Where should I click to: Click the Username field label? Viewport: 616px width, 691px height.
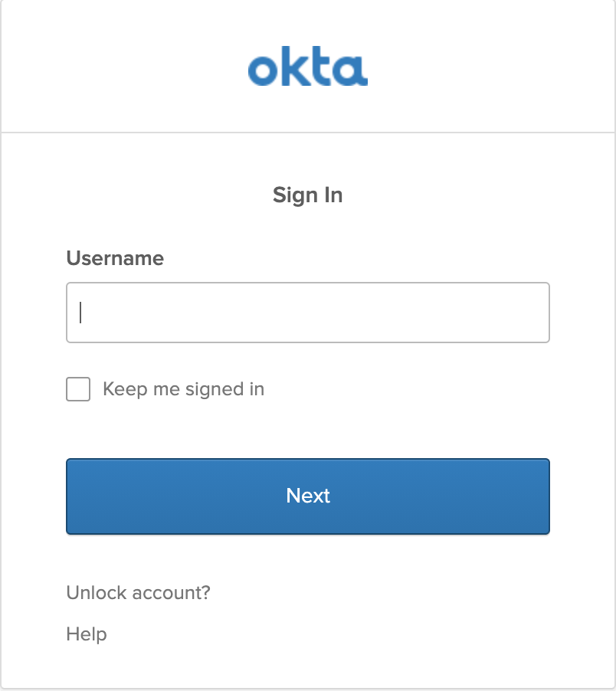[x=115, y=258]
